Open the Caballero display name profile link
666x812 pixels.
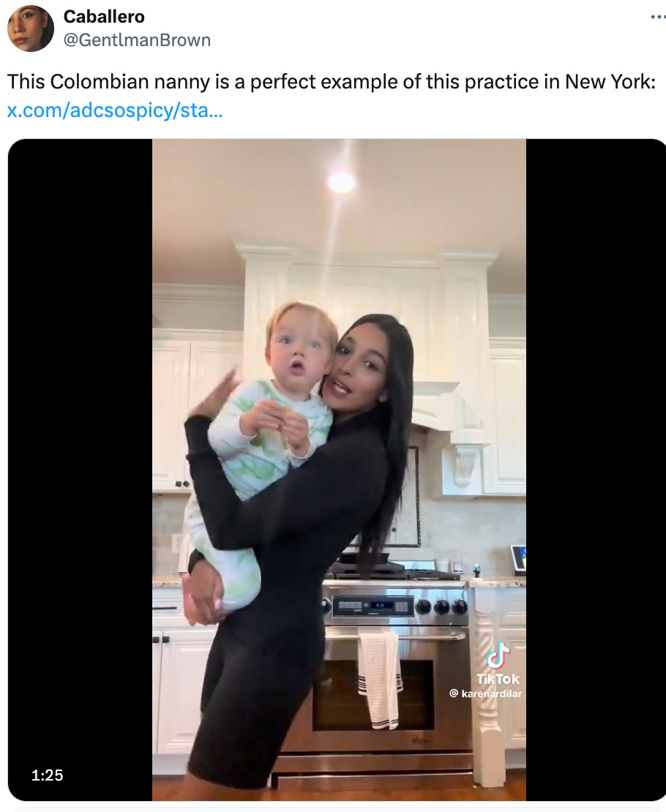(104, 17)
